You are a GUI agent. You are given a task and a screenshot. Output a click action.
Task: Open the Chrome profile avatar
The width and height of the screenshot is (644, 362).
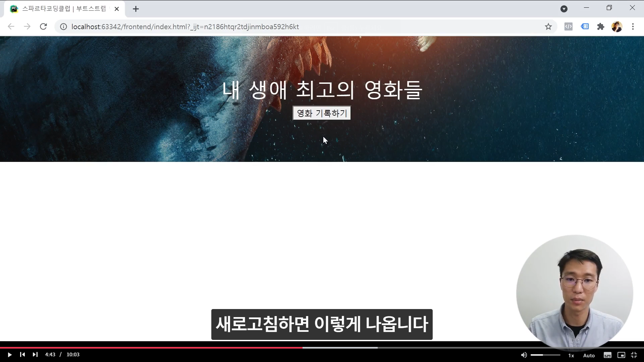tap(617, 26)
